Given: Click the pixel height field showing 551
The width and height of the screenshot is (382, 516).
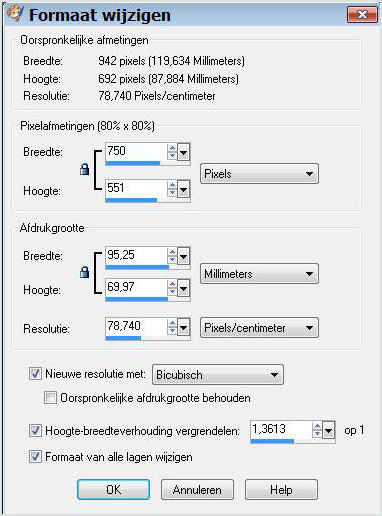Looking at the screenshot, I should coord(136,188).
